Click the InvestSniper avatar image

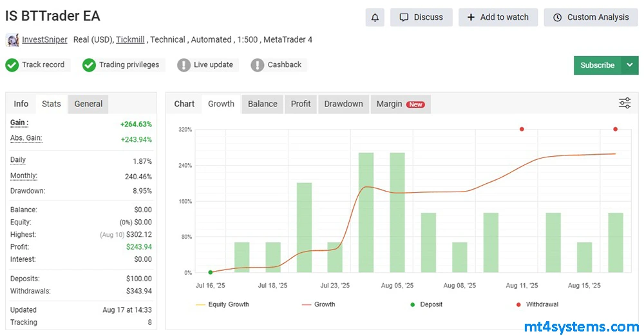tap(12, 40)
